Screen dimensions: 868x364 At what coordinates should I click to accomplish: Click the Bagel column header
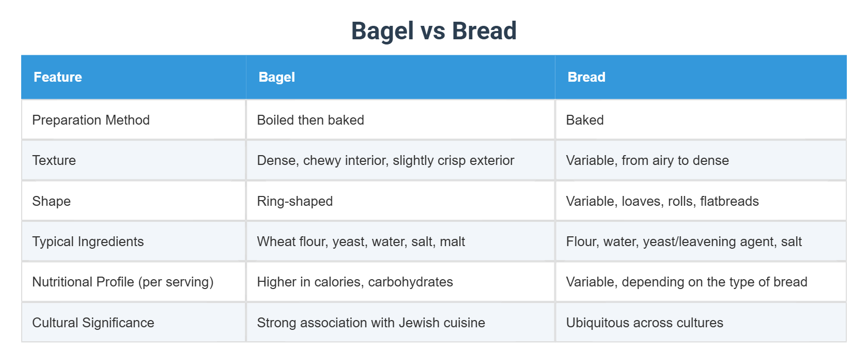click(276, 77)
